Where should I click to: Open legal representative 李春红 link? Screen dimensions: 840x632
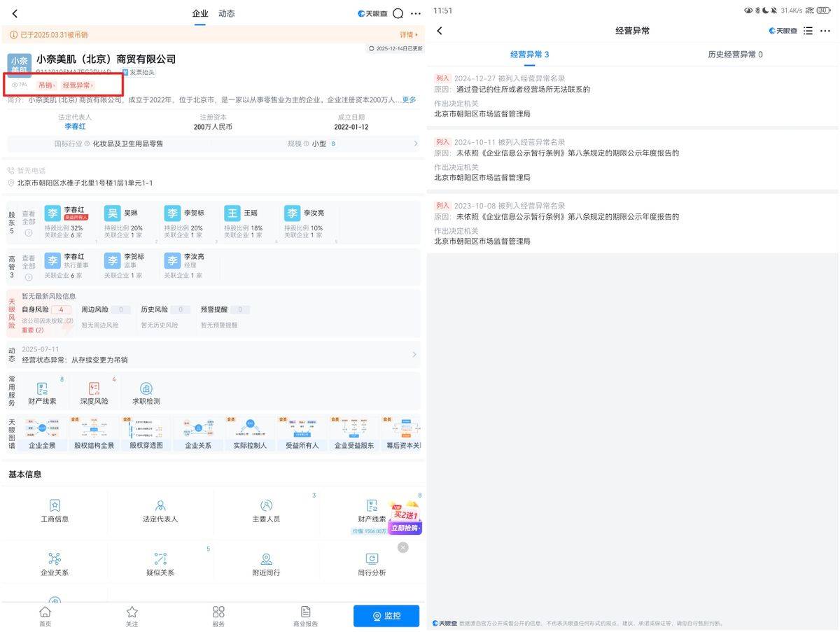[x=75, y=127]
